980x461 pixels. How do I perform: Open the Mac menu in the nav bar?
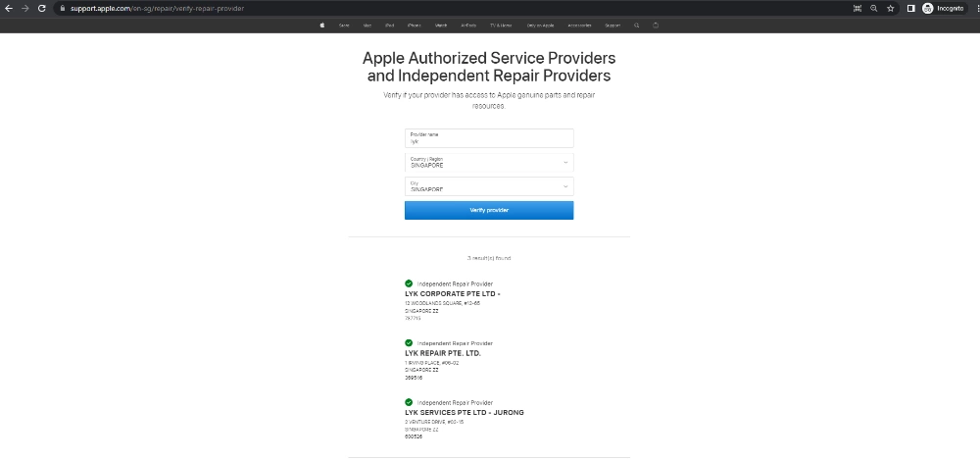tap(367, 26)
